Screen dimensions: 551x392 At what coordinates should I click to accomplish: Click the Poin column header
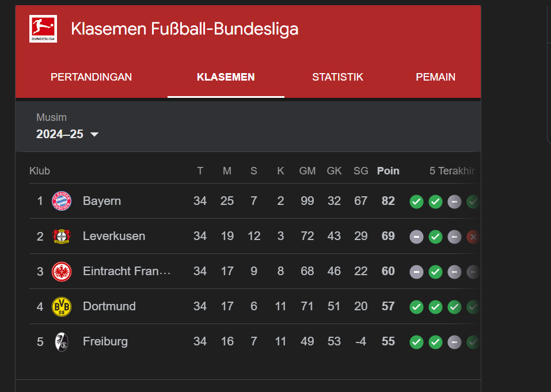click(x=388, y=171)
